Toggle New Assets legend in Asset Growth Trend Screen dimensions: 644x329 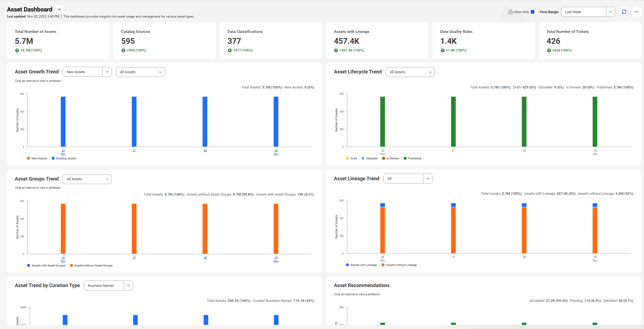[x=37, y=158]
